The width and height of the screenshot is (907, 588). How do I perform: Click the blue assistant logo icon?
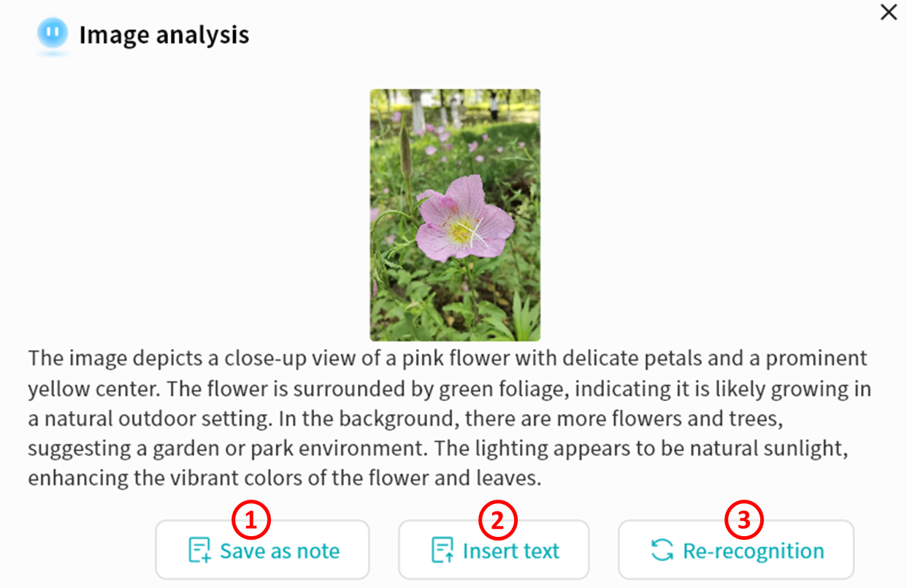[x=53, y=34]
